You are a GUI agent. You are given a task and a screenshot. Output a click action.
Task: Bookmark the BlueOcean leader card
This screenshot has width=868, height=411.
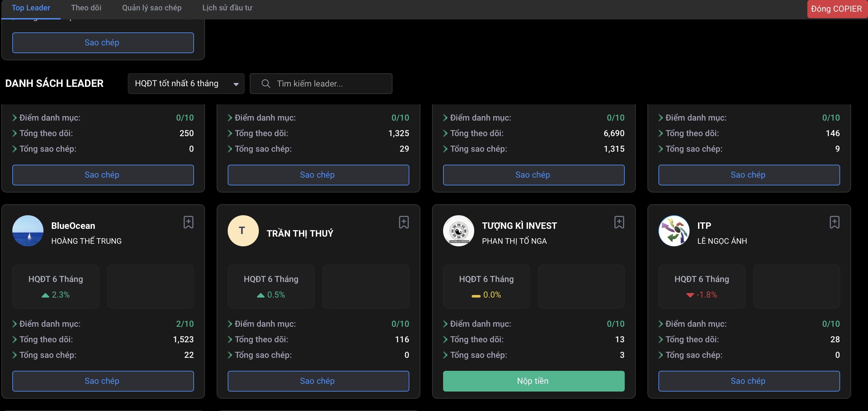188,222
